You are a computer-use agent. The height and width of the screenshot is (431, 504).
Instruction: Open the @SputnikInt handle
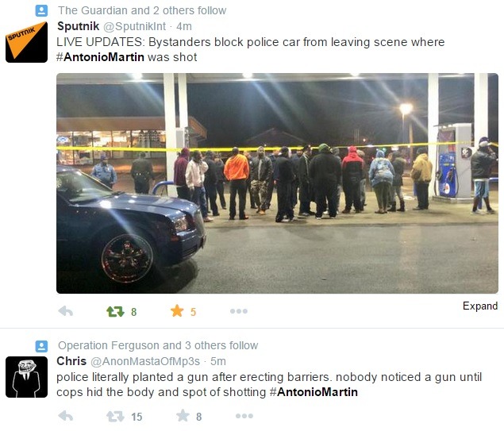134,26
